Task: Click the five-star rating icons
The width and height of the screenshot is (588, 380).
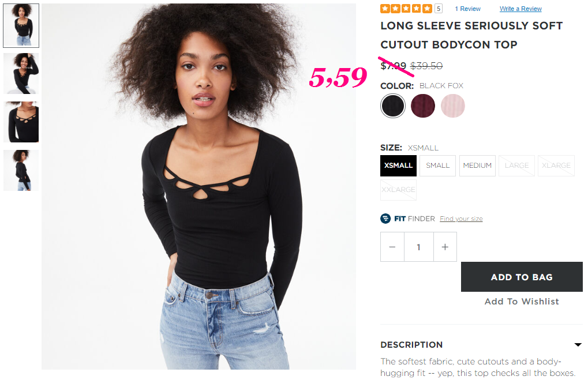Action: (x=406, y=9)
